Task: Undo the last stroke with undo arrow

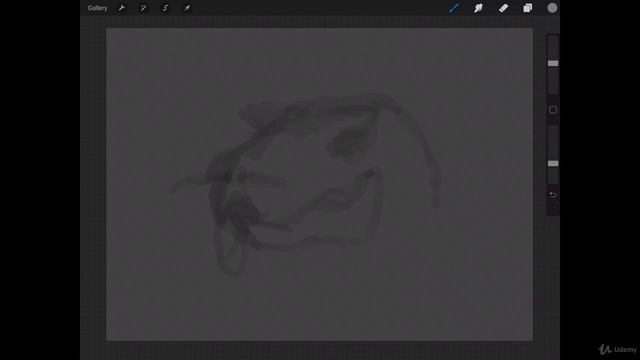Action: tap(553, 195)
